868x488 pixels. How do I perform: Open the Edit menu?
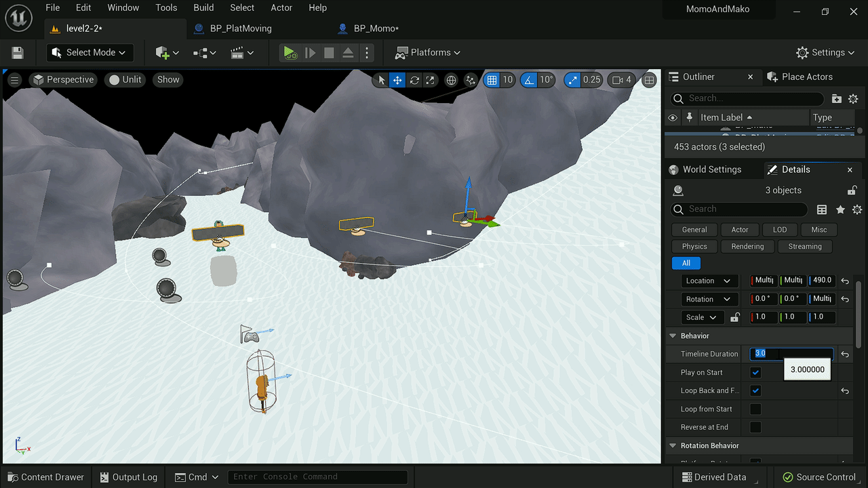pos(83,8)
